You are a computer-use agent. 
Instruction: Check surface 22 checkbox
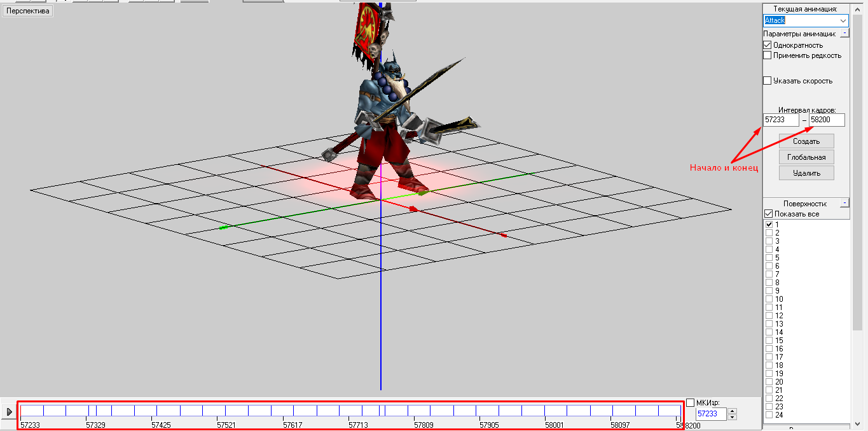769,399
